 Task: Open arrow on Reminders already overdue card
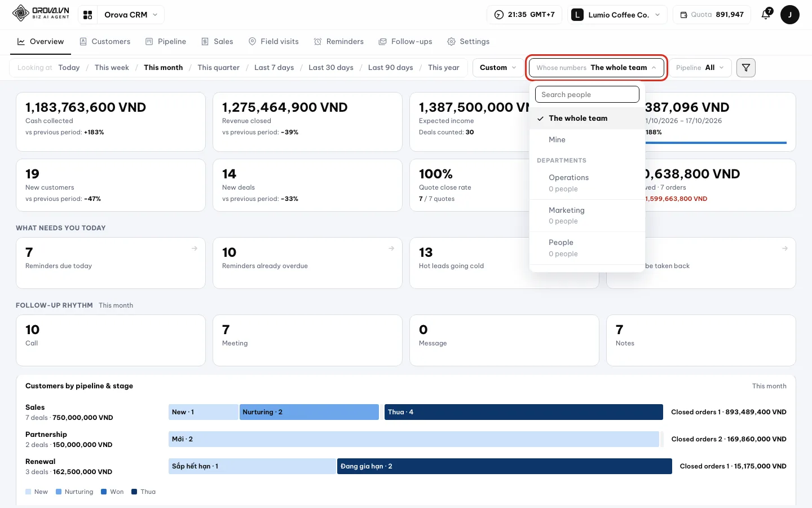[x=391, y=248]
